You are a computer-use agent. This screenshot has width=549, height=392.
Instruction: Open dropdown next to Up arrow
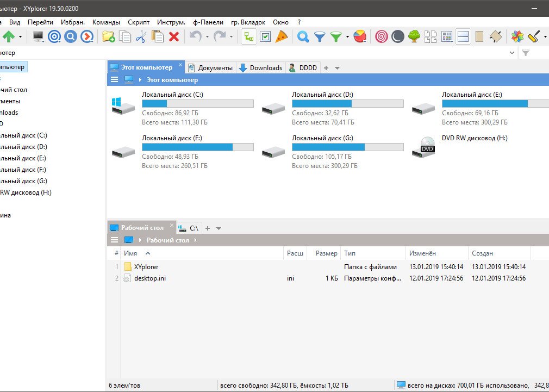coord(20,36)
